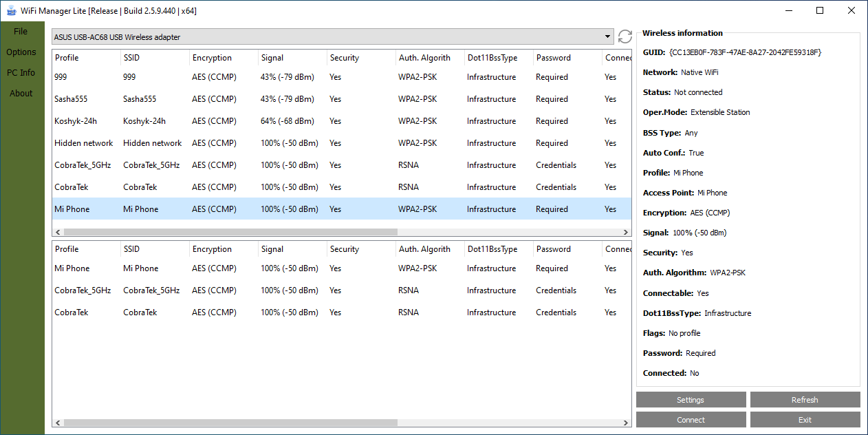Sort lower table by Signal column header
The image size is (868, 435).
click(293, 249)
